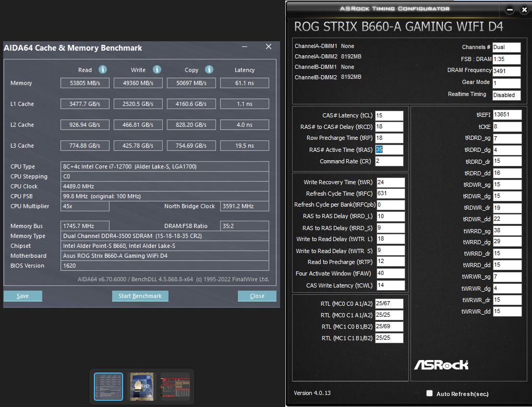Click the BIOS Version 1620 field

pos(164,266)
